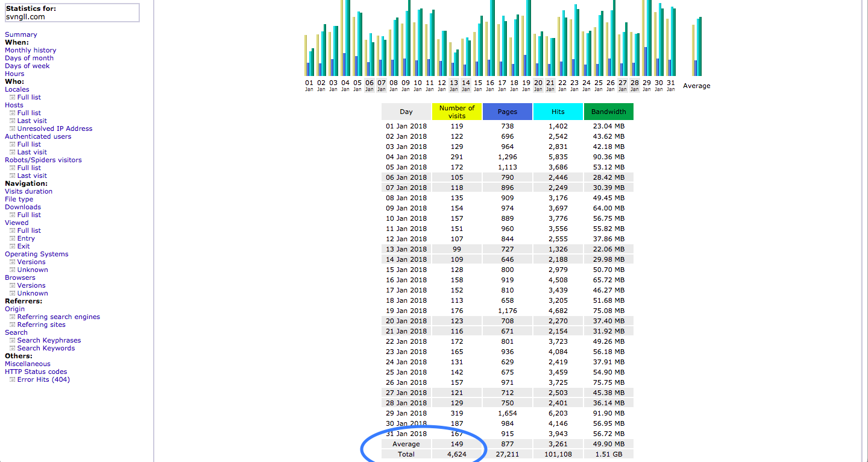Go to Monthly history

point(31,50)
